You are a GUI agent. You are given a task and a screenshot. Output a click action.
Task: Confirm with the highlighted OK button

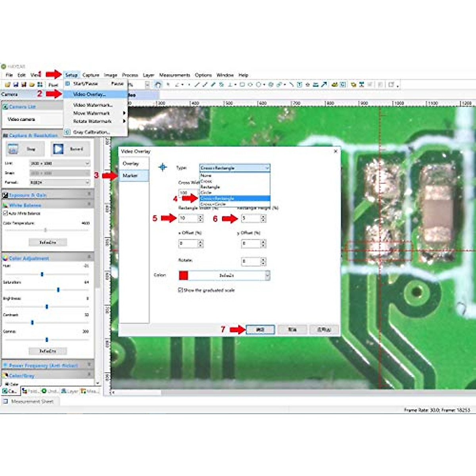pyautogui.click(x=260, y=330)
